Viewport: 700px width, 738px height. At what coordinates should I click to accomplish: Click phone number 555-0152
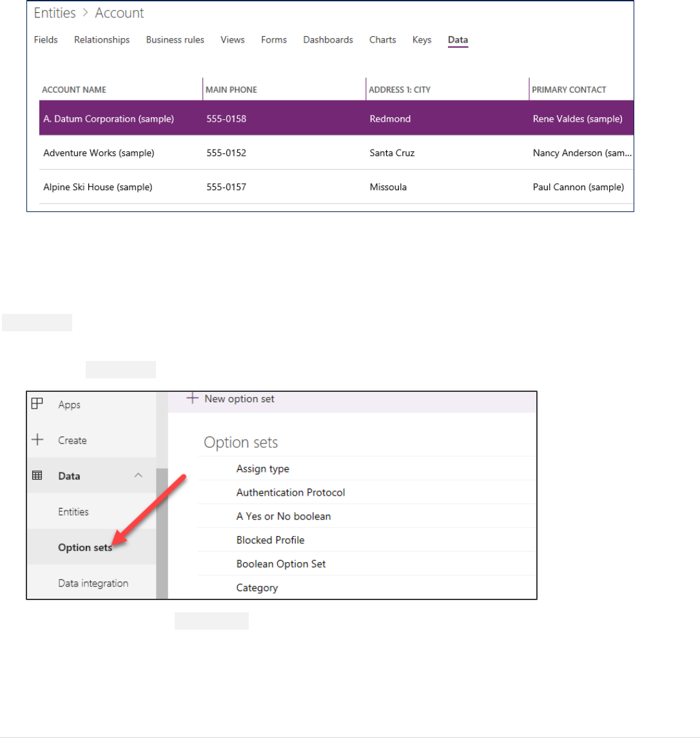tap(226, 153)
